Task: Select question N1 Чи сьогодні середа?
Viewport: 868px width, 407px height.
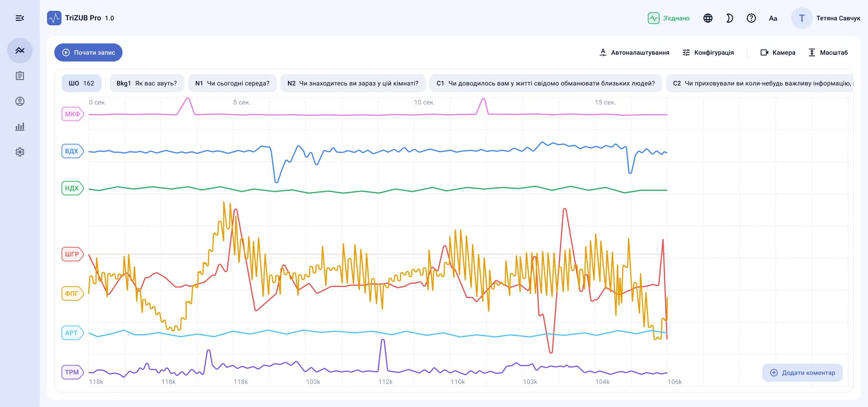Action: click(232, 83)
